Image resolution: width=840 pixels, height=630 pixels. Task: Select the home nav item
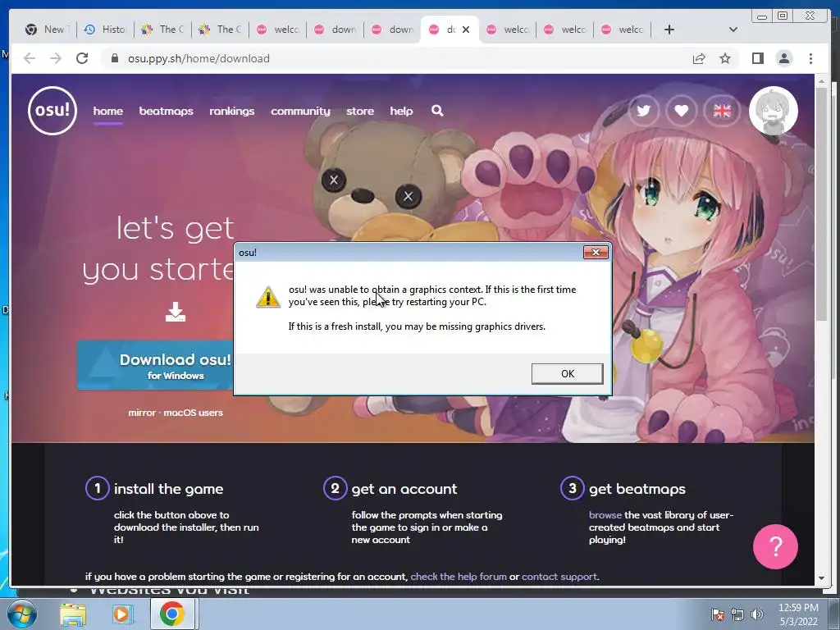coord(107,111)
